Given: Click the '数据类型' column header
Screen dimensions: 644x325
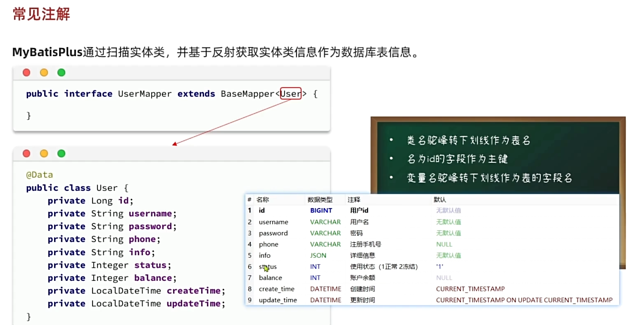Looking at the screenshot, I should click(x=320, y=199).
